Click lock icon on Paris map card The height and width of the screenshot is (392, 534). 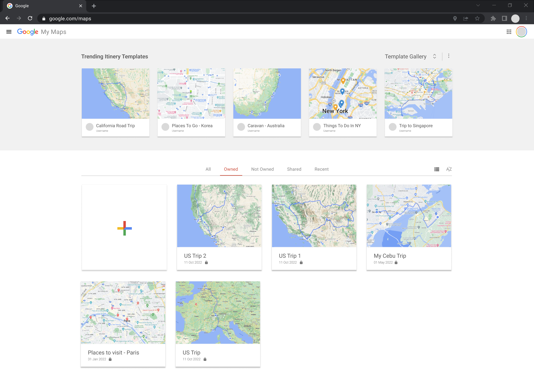pos(110,359)
